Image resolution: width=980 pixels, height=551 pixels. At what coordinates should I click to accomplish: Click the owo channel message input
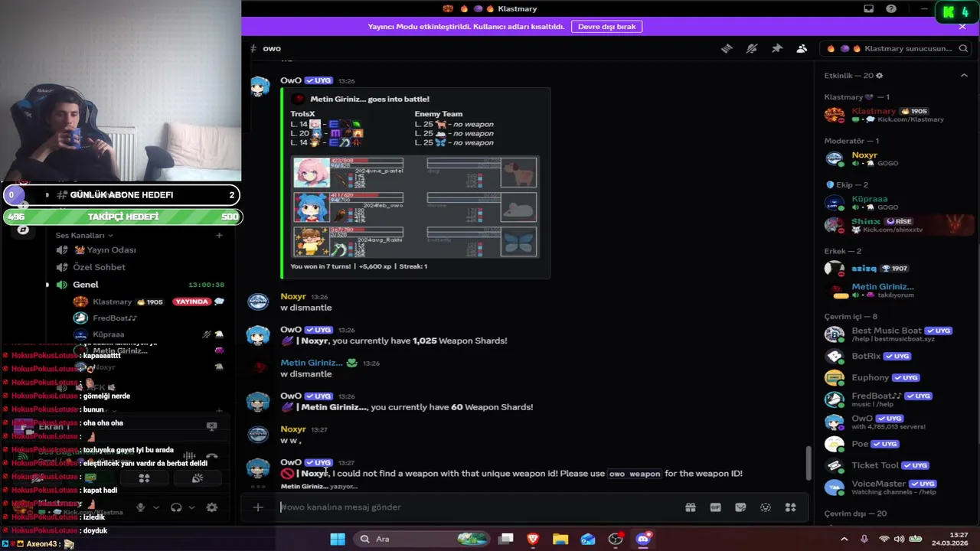pos(479,507)
